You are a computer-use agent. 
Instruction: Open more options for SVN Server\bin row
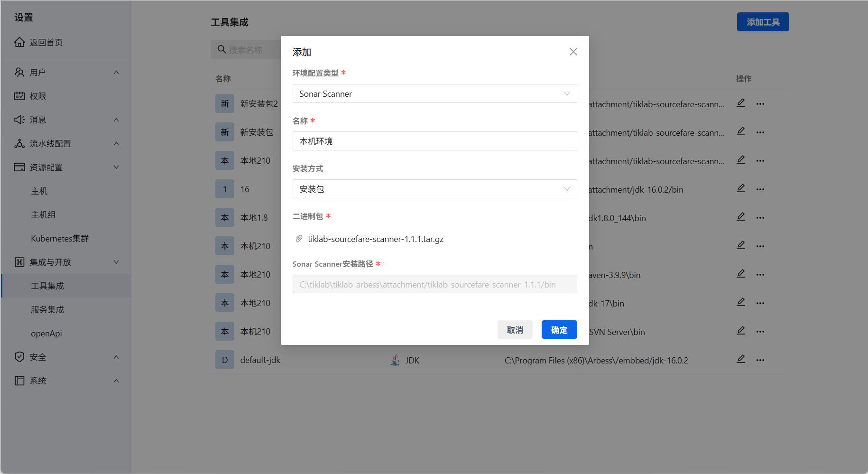coord(760,332)
